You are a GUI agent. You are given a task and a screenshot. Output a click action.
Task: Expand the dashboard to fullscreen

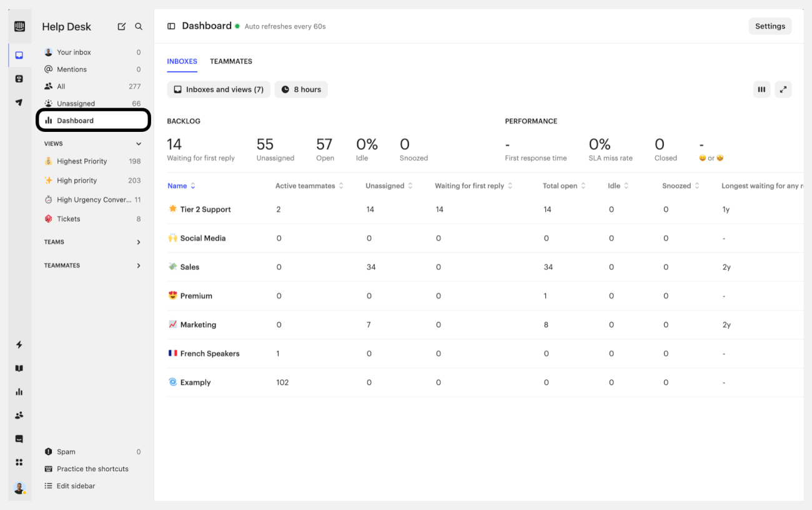tap(783, 89)
